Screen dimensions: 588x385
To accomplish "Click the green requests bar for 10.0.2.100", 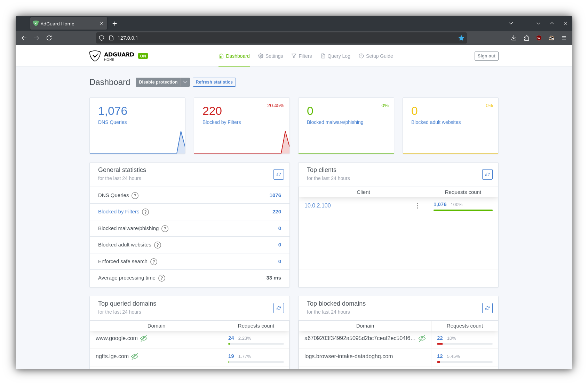I will [463, 210].
